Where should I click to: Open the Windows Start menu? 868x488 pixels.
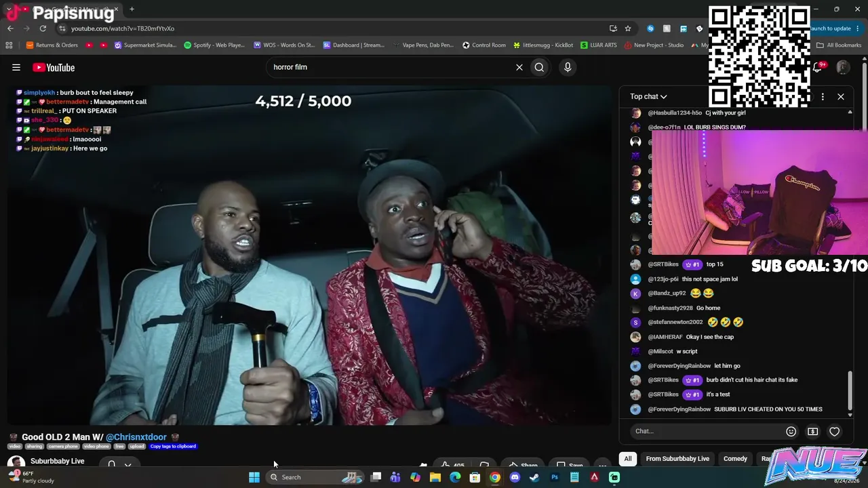coord(254,477)
